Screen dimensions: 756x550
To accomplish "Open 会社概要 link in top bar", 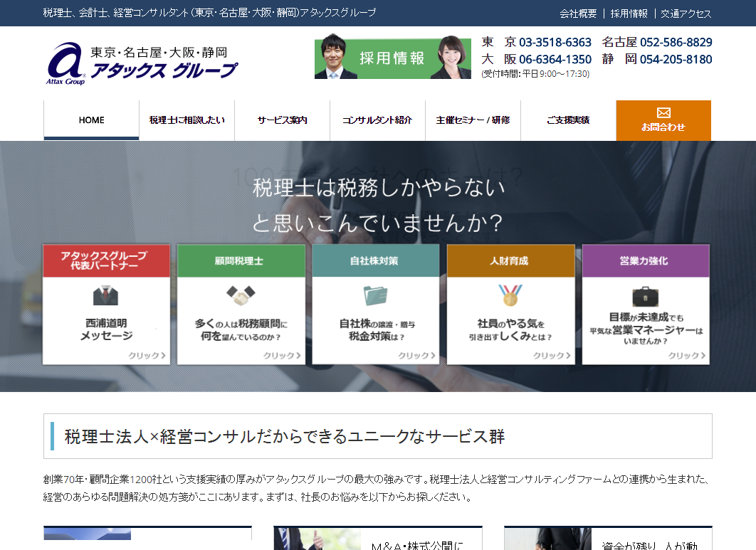I will click(578, 14).
